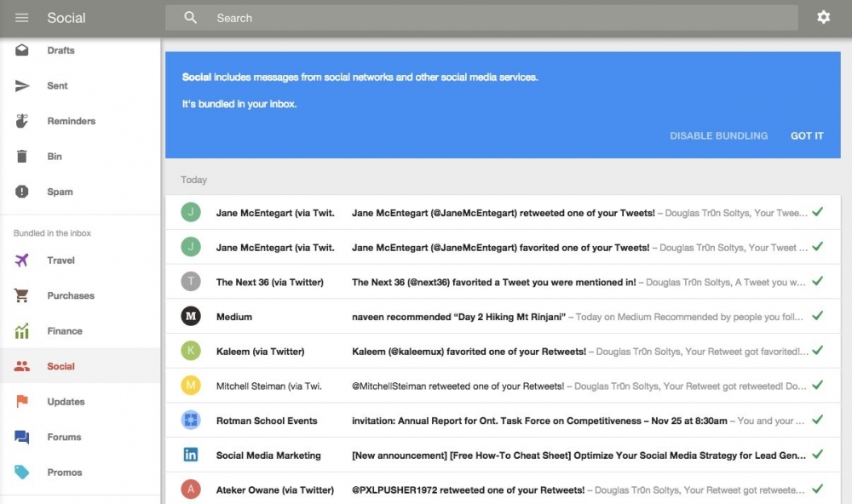Click the Medium M logo avatar

[191, 316]
